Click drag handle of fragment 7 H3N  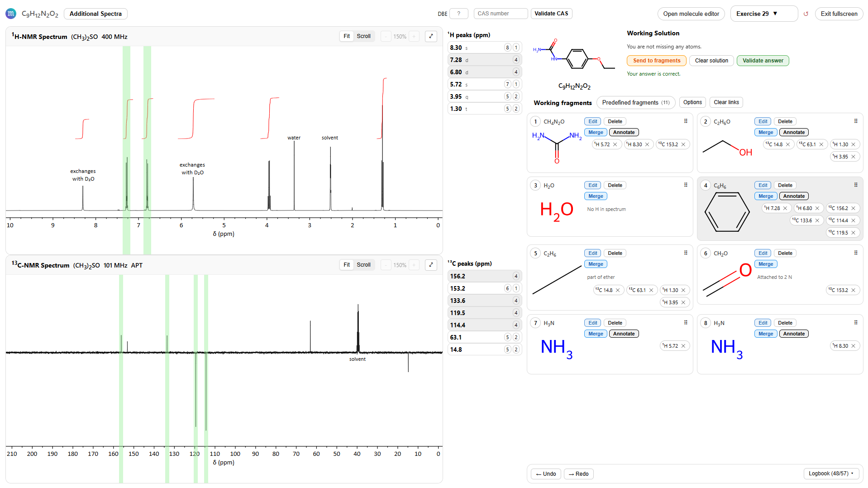pyautogui.click(x=686, y=322)
